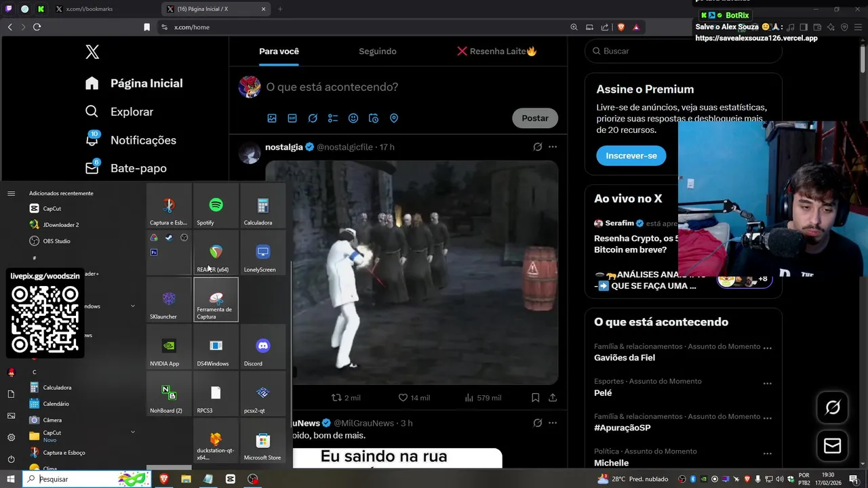This screenshot has height=488, width=868.
Task: Like the nostalgia post (14 mil)
Action: (x=414, y=398)
